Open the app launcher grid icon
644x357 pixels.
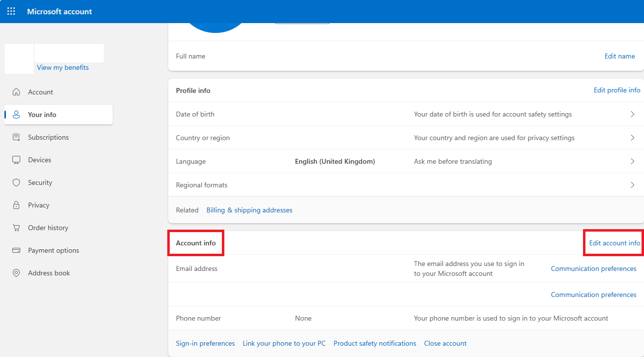click(x=11, y=11)
